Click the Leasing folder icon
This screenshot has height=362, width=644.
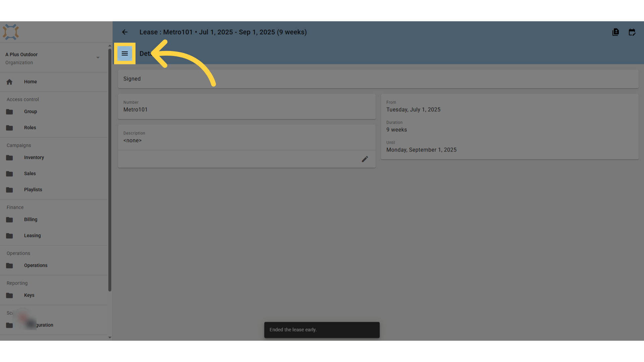[9, 236]
